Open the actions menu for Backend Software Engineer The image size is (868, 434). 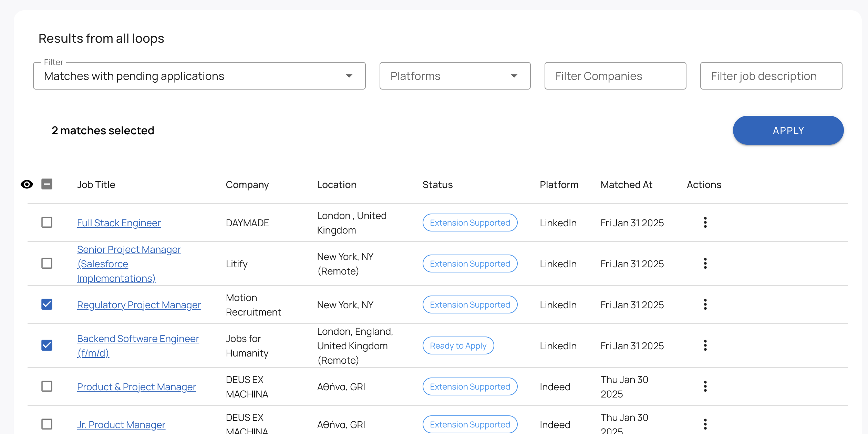[705, 345]
